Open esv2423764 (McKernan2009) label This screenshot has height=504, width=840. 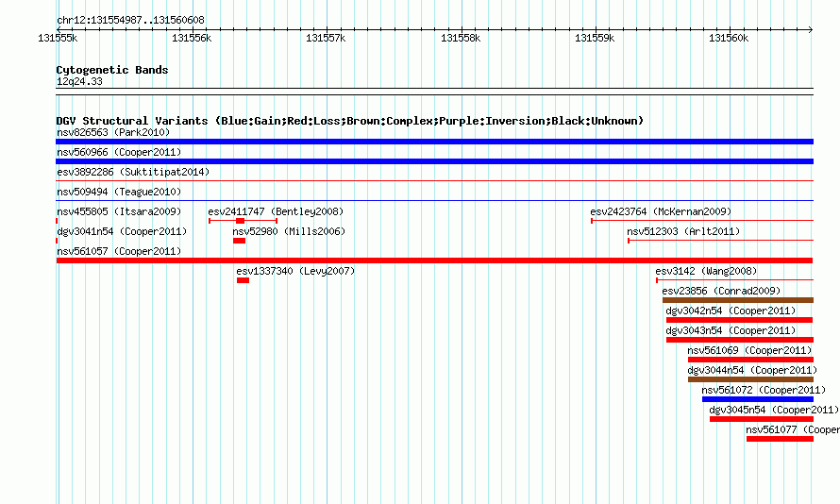[661, 211]
